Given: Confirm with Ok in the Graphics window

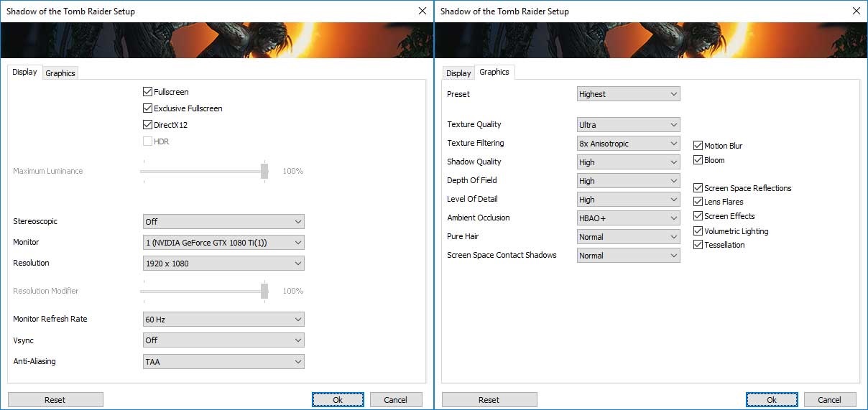Looking at the screenshot, I should 772,400.
